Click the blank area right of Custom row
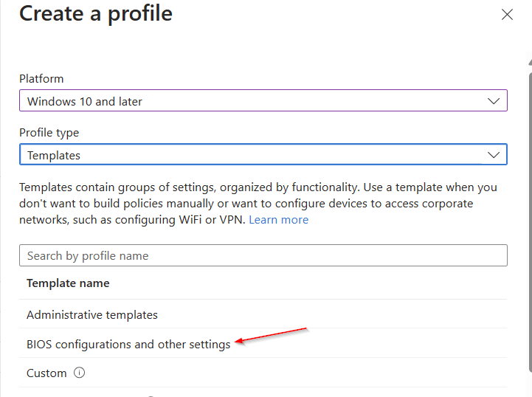The image size is (532, 397). click(x=295, y=373)
